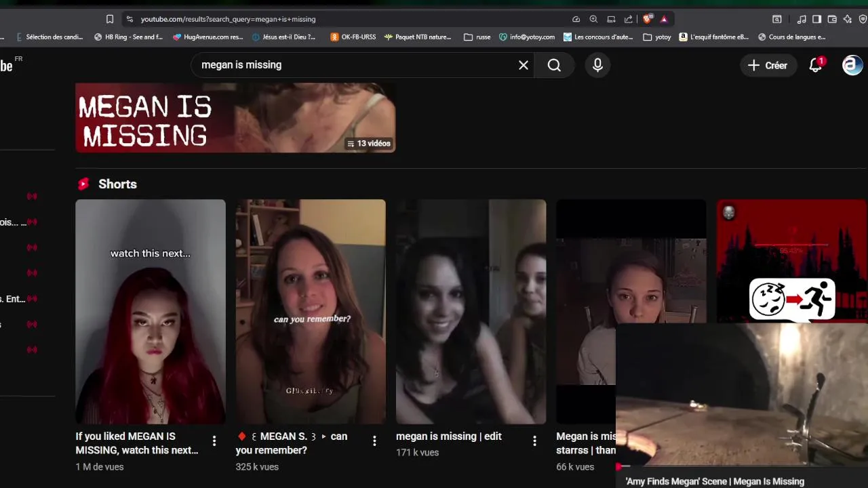Click title 'If you liked MEGAN IS MISSING, watch this next...'
This screenshot has height=488, width=868.
coord(137,443)
